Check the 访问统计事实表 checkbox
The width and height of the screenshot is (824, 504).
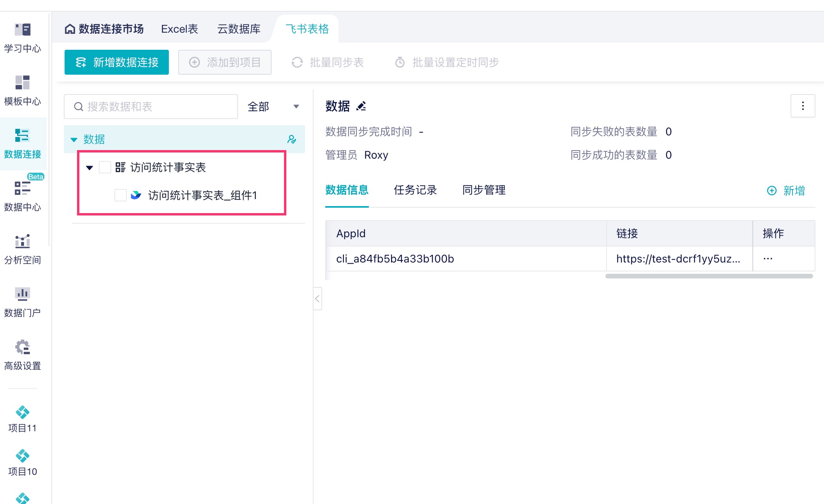105,168
